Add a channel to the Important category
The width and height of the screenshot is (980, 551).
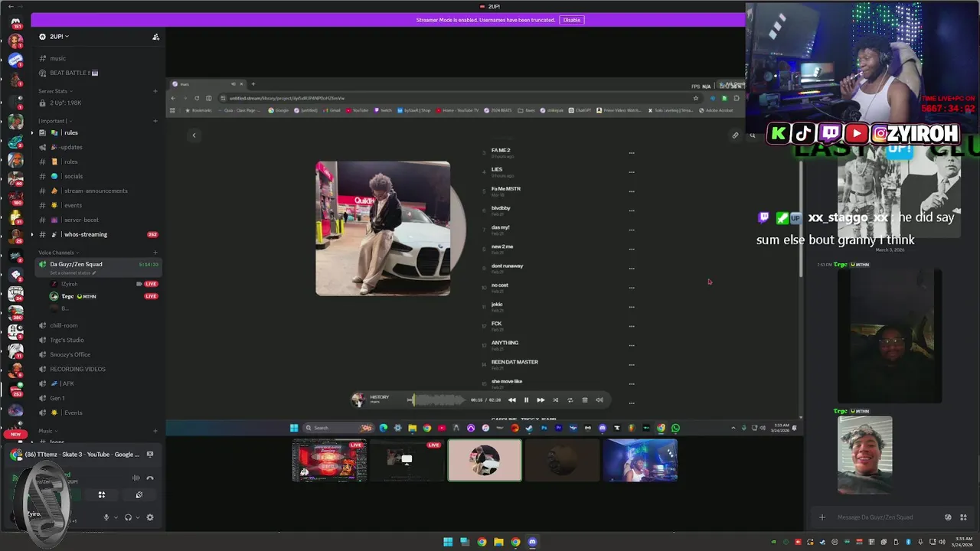pos(155,121)
